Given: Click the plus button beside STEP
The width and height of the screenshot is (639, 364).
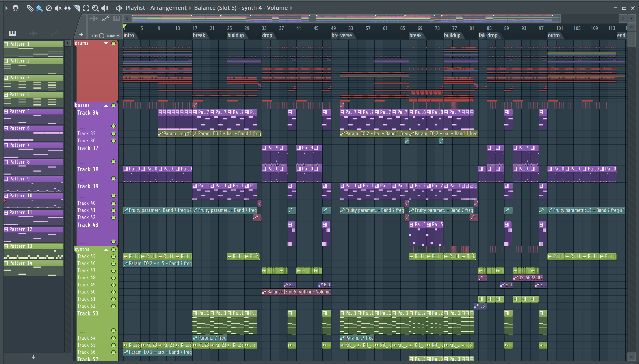Looking at the screenshot, I should point(81,34).
